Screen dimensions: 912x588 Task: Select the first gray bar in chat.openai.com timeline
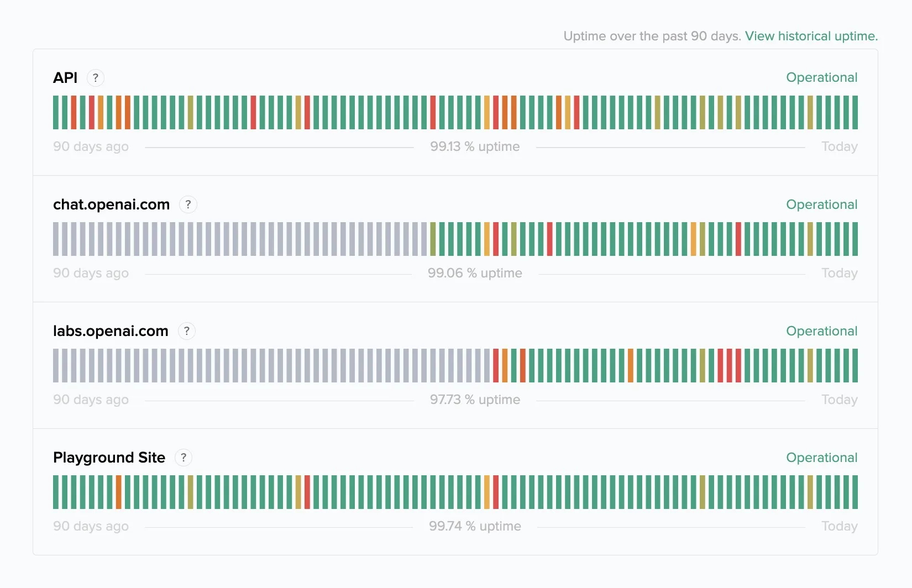tap(56, 239)
